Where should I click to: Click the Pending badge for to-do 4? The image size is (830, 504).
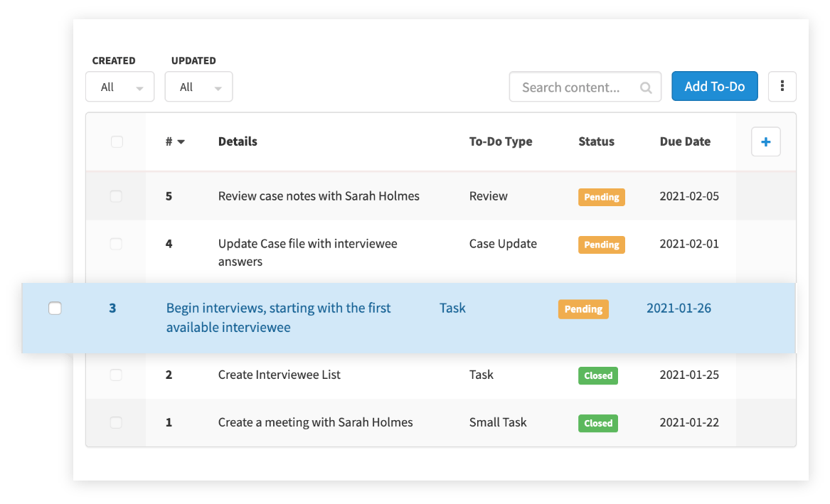coord(601,245)
